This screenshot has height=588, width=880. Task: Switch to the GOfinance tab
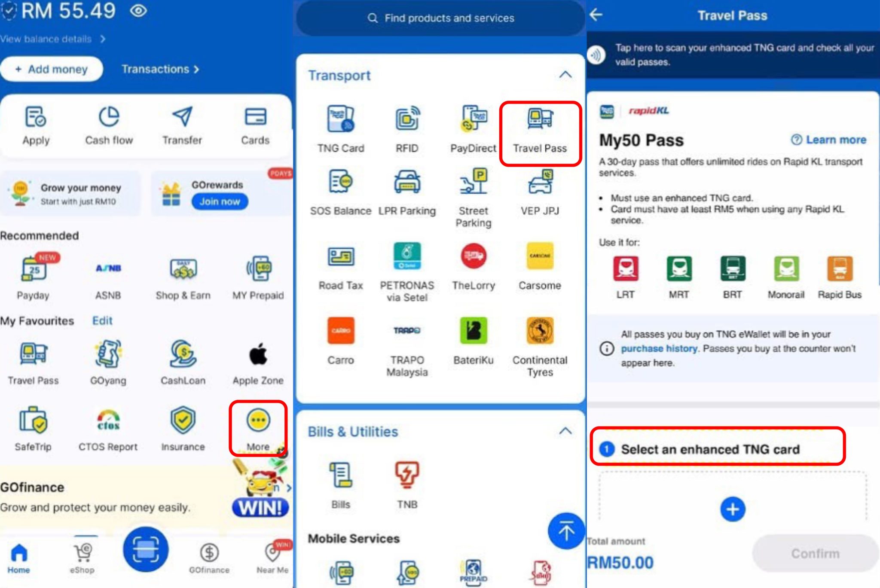(209, 558)
